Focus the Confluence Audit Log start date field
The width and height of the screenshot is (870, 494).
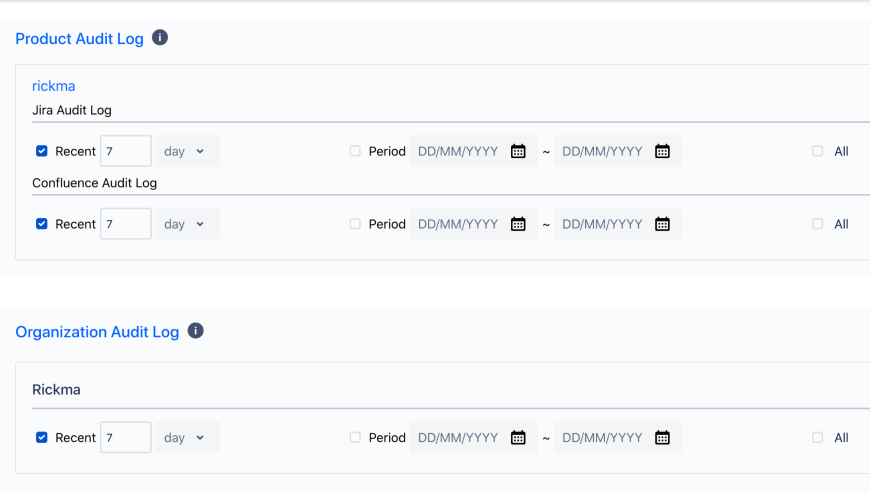[x=460, y=224]
